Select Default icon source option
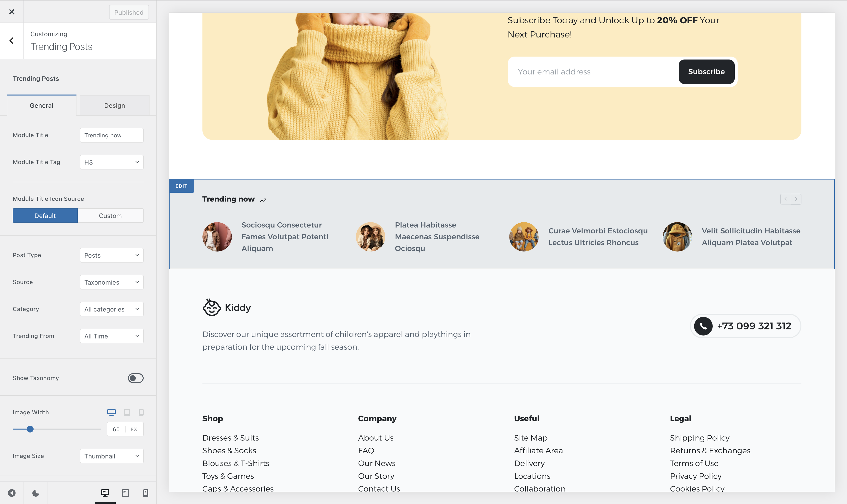 45,216
